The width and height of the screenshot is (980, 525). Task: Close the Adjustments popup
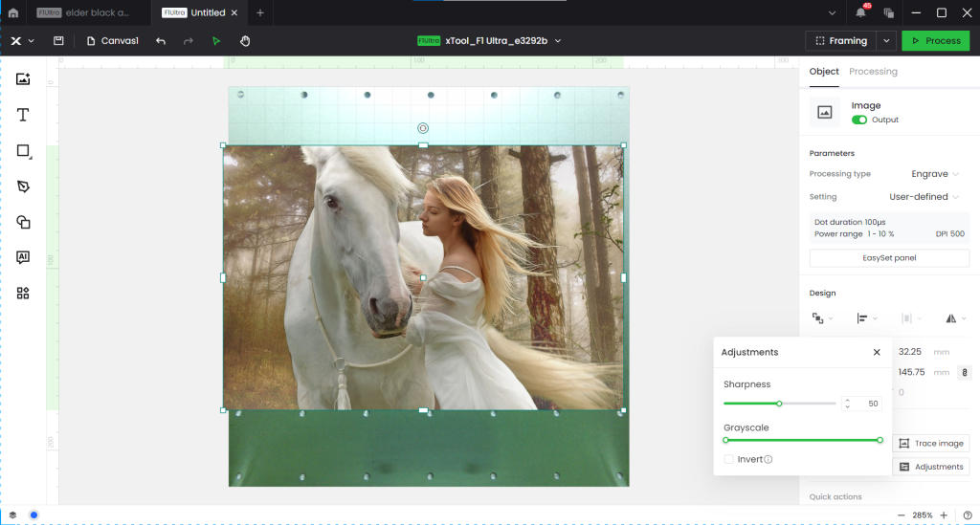pyautogui.click(x=877, y=352)
